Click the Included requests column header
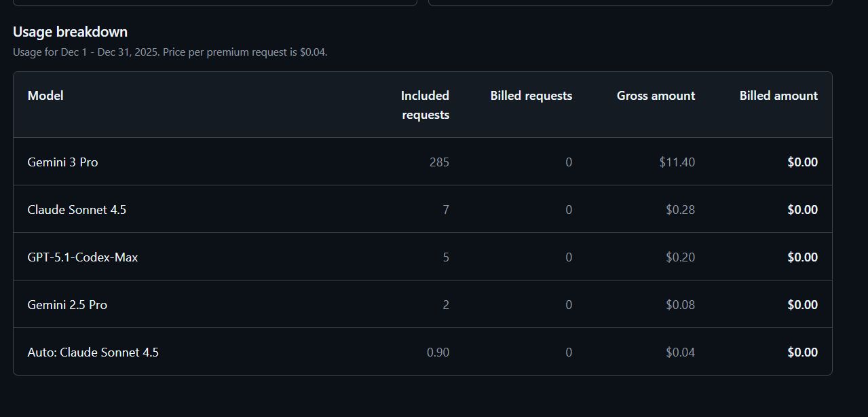Image resolution: width=868 pixels, height=417 pixels. point(424,105)
